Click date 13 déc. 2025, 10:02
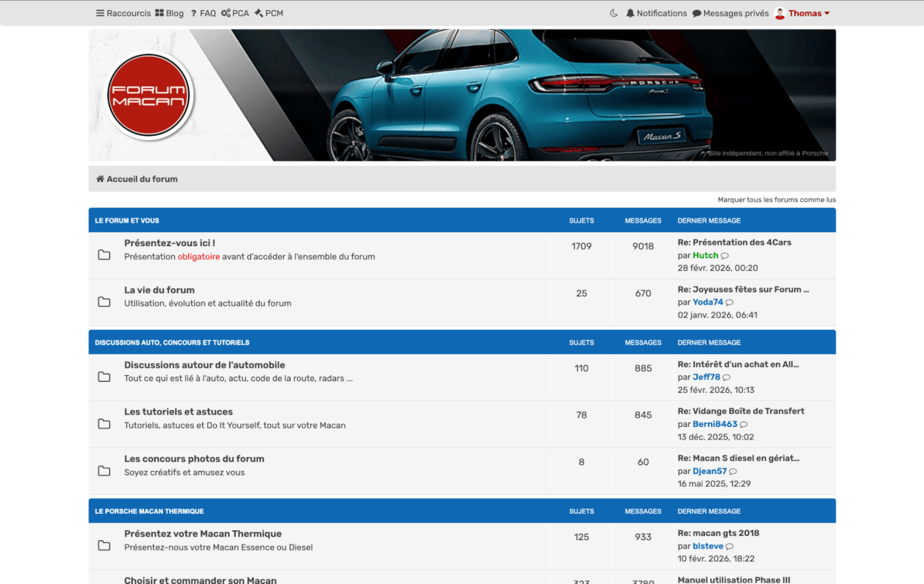 point(716,437)
